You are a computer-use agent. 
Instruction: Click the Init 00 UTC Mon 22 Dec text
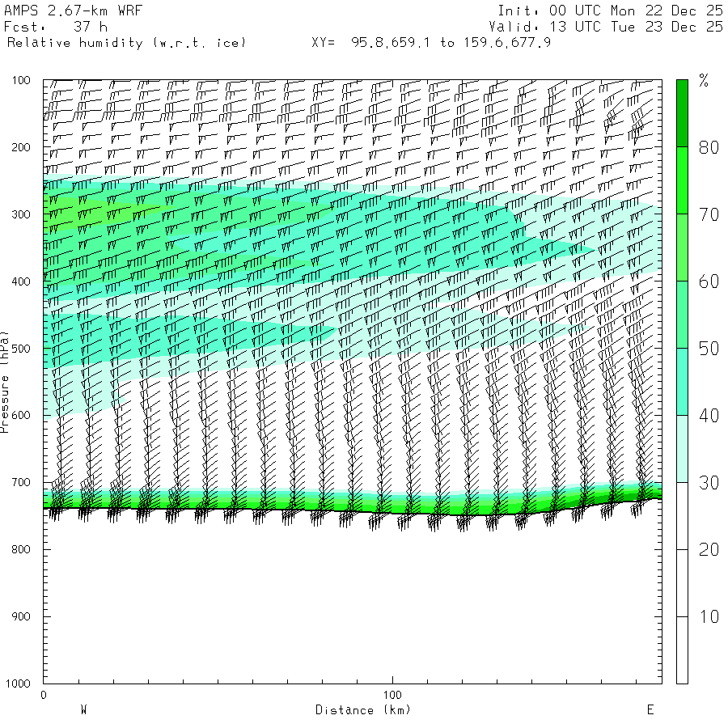[610, 11]
